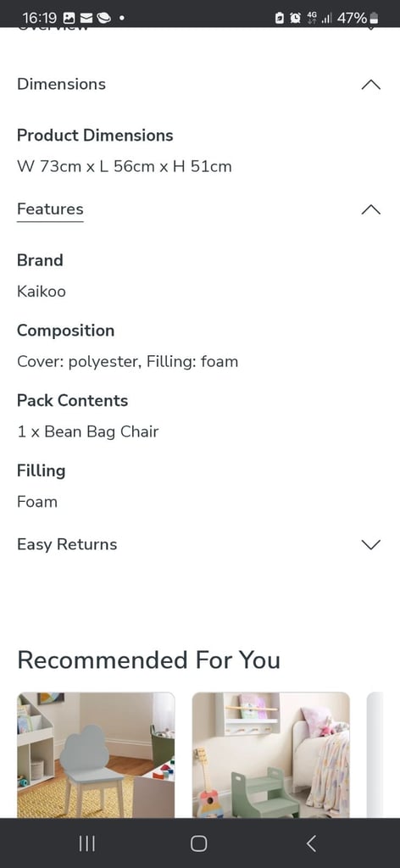Image resolution: width=400 pixels, height=868 pixels.
Task: Tap the underlined Features header
Action: (50, 209)
